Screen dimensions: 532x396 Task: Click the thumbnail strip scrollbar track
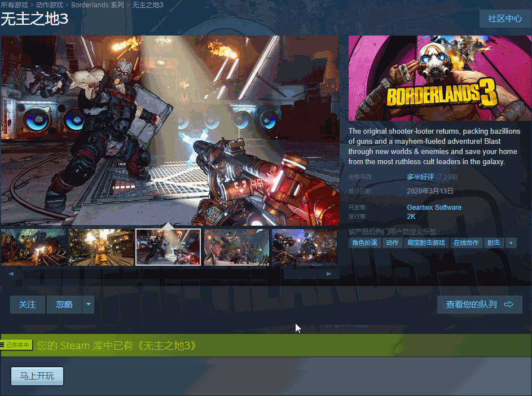click(170, 274)
